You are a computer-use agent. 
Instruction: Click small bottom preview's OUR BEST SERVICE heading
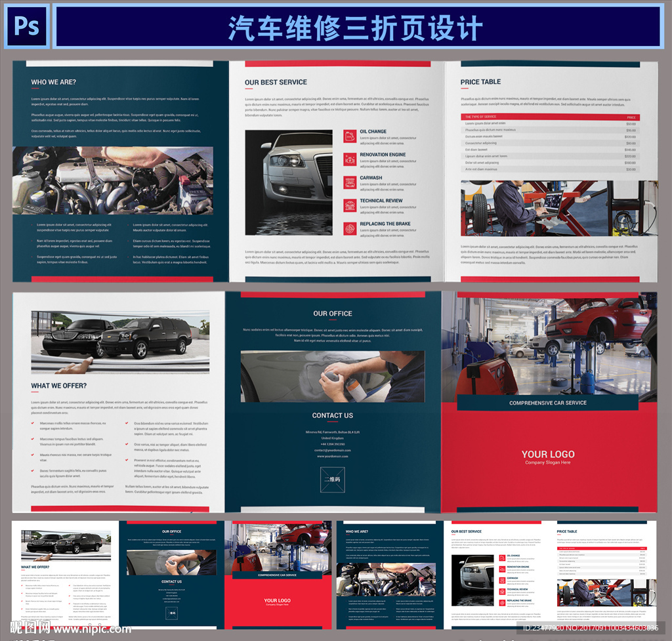467,531
